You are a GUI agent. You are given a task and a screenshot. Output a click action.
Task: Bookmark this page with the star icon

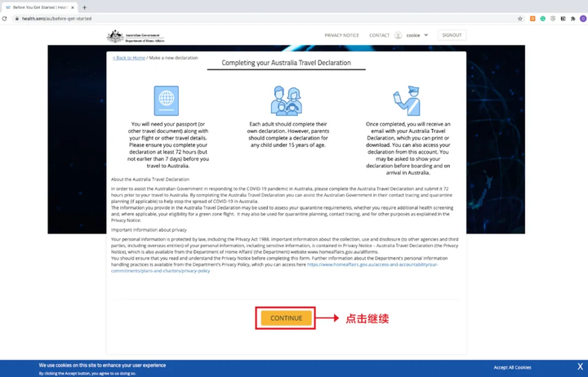tap(519, 19)
